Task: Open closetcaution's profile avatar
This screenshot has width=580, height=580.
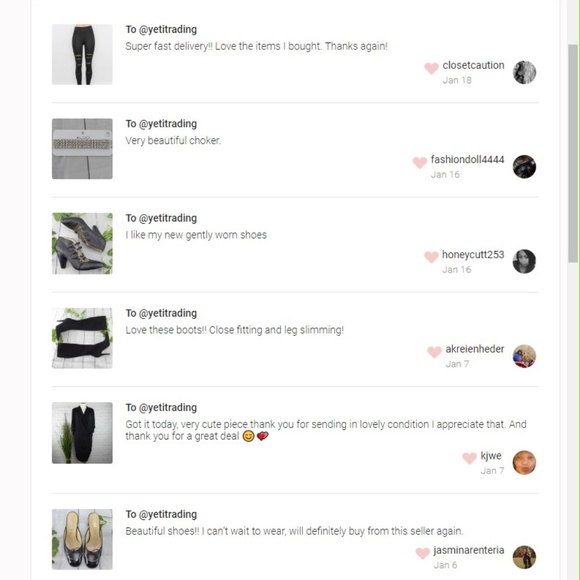Action: pyautogui.click(x=524, y=72)
